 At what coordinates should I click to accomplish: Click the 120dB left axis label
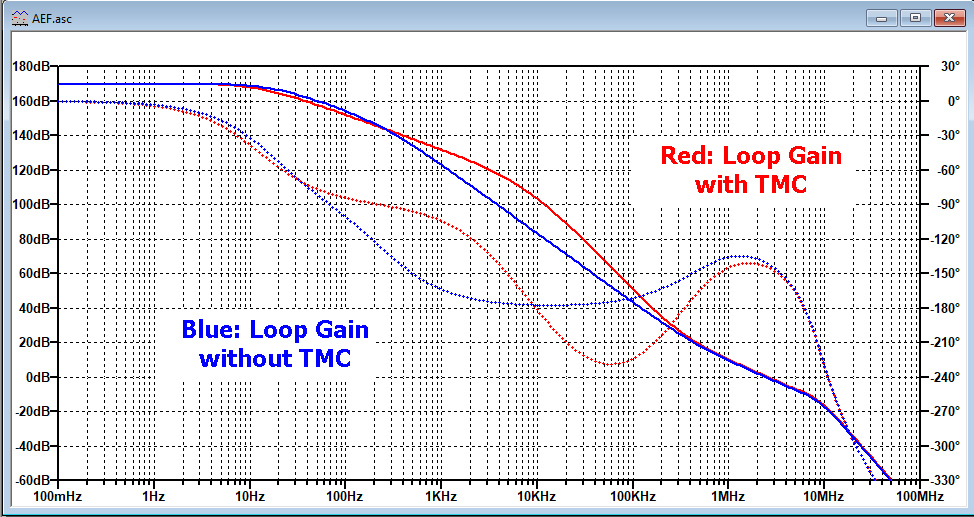pos(30,170)
